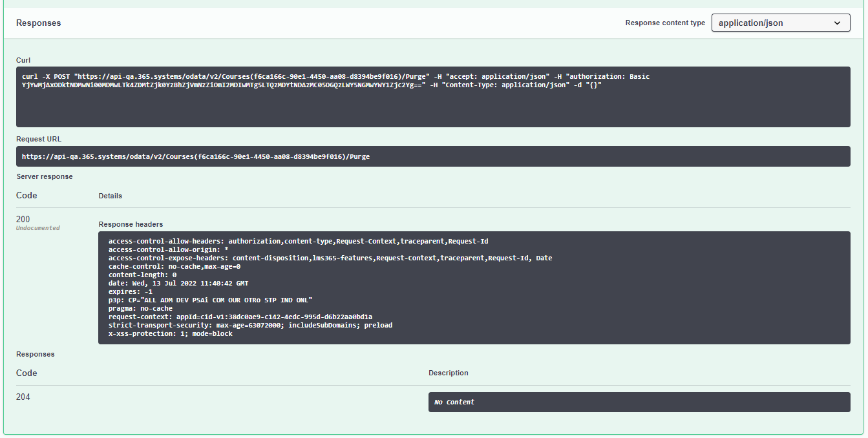Open the Response content type dropdown
The image size is (868, 438).
click(780, 23)
